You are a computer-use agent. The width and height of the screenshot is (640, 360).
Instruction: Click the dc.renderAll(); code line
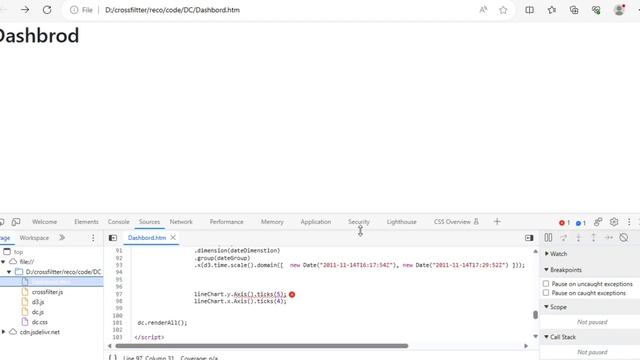pyautogui.click(x=162, y=322)
